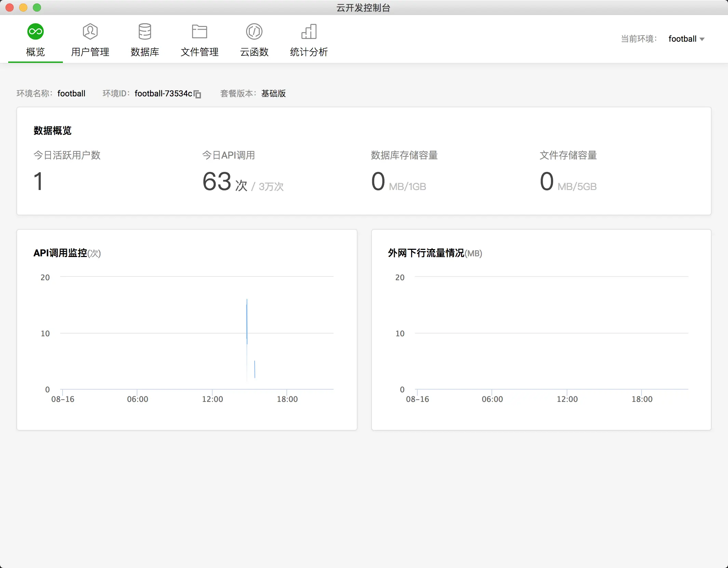Open the 文件管理 folder icon
This screenshot has width=728, height=568.
tap(200, 31)
